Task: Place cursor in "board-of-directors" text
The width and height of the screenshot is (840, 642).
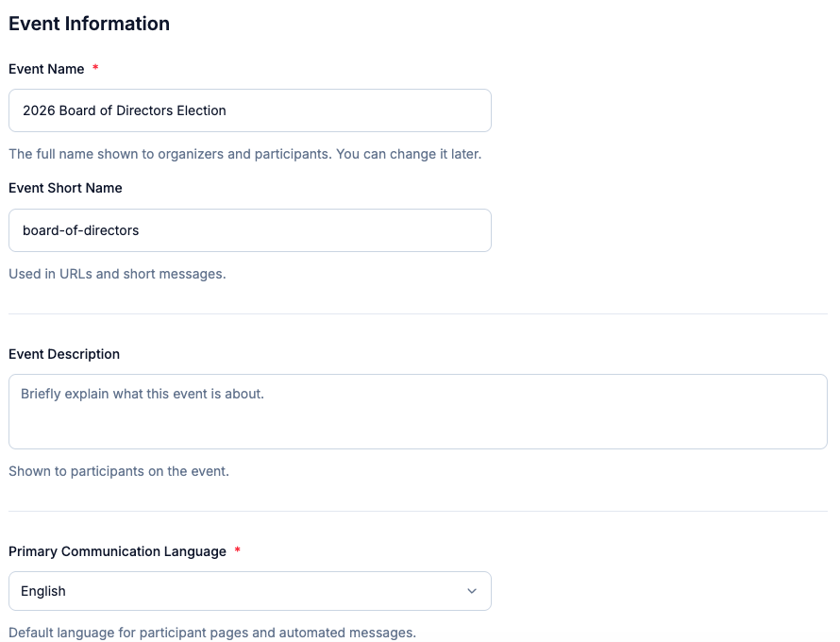Action: point(80,230)
